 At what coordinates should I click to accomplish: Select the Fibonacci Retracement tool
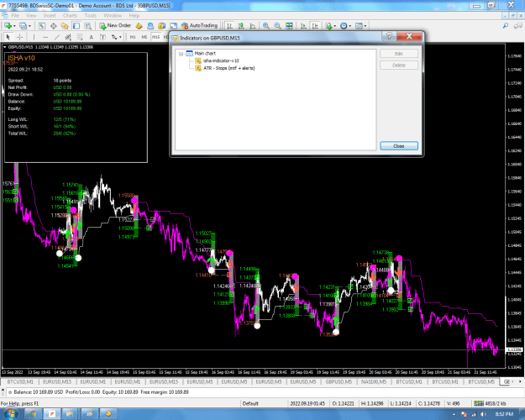(x=80, y=37)
